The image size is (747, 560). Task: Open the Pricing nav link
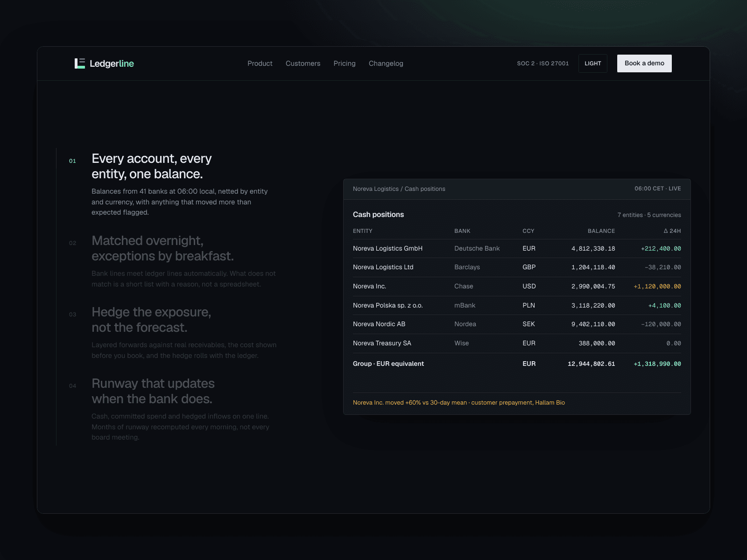(345, 63)
